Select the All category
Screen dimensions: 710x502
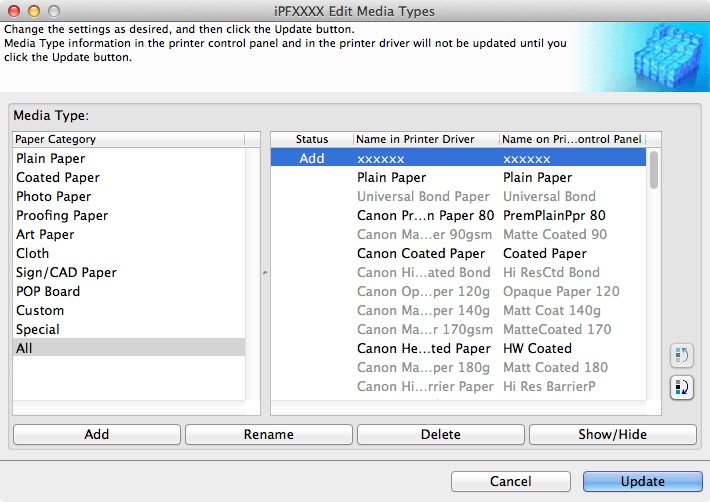(129, 348)
